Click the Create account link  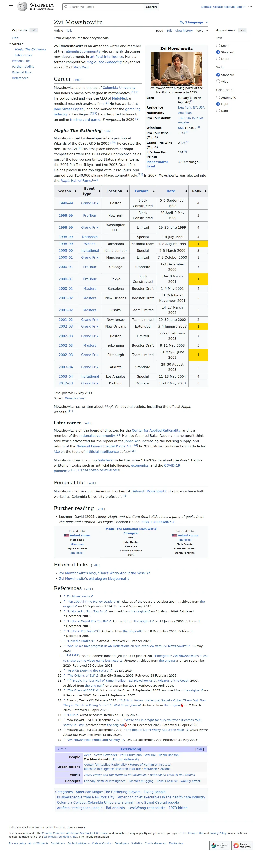tap(224, 7)
